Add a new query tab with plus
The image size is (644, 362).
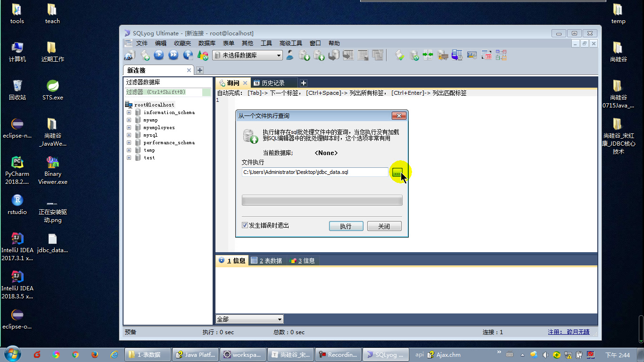click(304, 83)
